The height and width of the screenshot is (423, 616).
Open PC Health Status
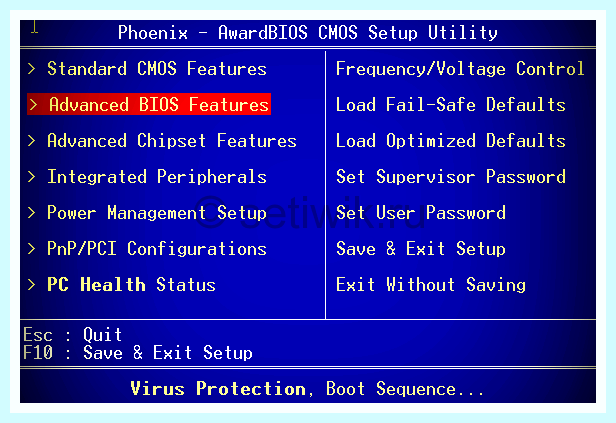tap(131, 284)
